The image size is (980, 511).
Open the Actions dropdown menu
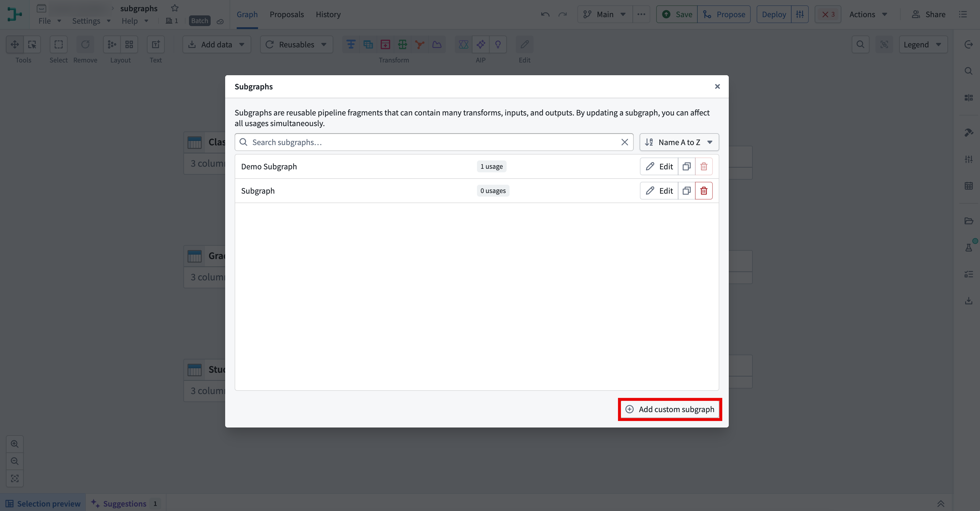click(868, 15)
